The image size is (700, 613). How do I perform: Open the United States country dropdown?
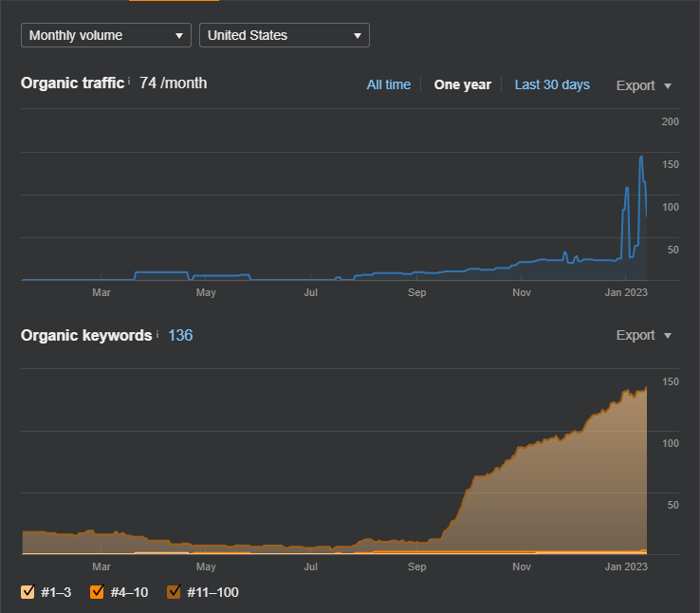pyautogui.click(x=284, y=35)
